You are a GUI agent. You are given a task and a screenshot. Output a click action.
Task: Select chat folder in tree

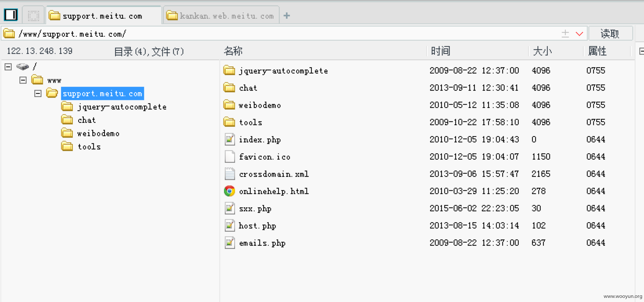coord(87,120)
